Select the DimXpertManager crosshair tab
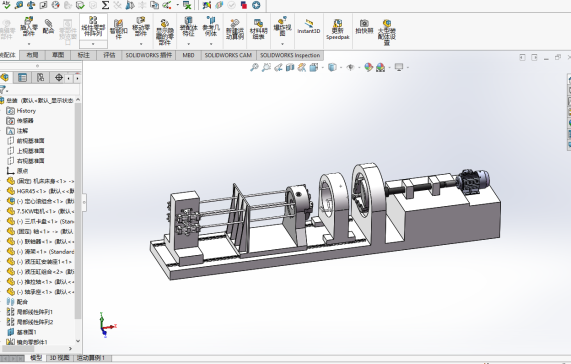Image resolution: width=571 pixels, height=364 pixels. [x=59, y=78]
